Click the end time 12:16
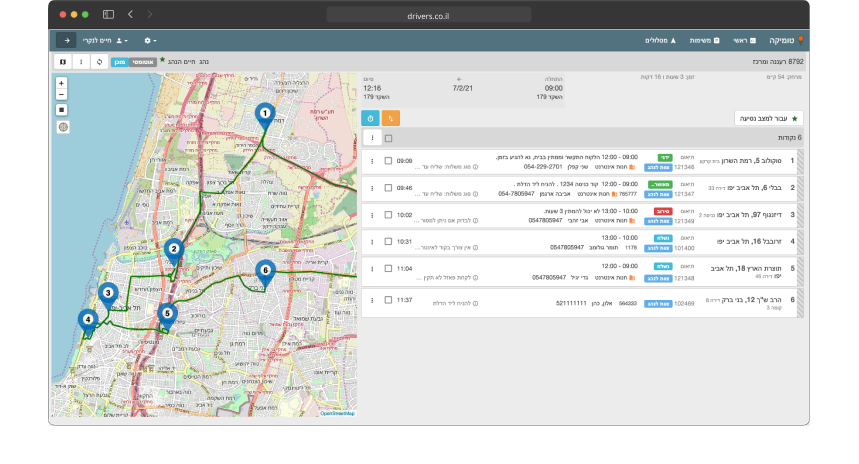Image resolution: width=859 pixels, height=464 pixels. tap(372, 88)
